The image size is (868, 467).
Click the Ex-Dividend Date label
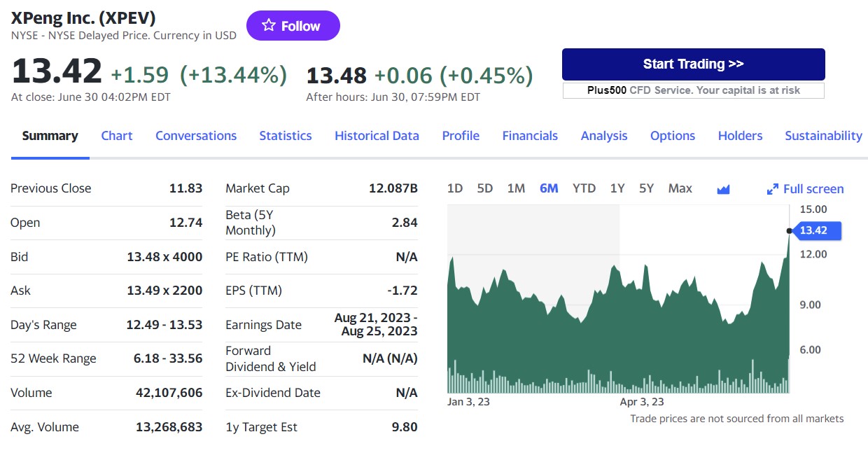coord(273,393)
